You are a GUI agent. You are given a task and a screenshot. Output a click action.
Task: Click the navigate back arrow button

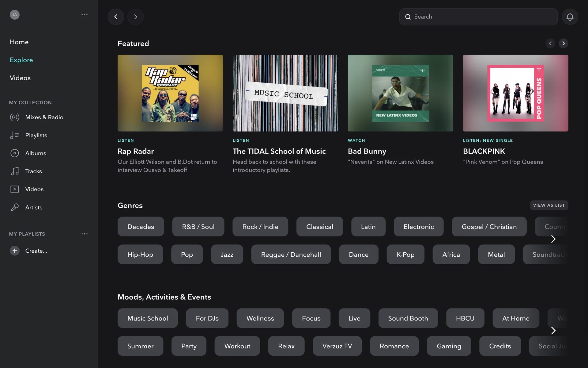(x=116, y=17)
